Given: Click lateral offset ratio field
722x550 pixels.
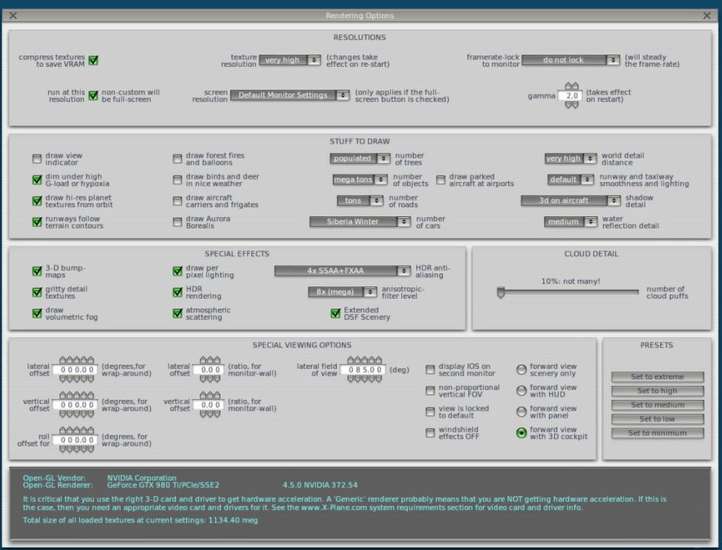Looking at the screenshot, I should click(209, 370).
